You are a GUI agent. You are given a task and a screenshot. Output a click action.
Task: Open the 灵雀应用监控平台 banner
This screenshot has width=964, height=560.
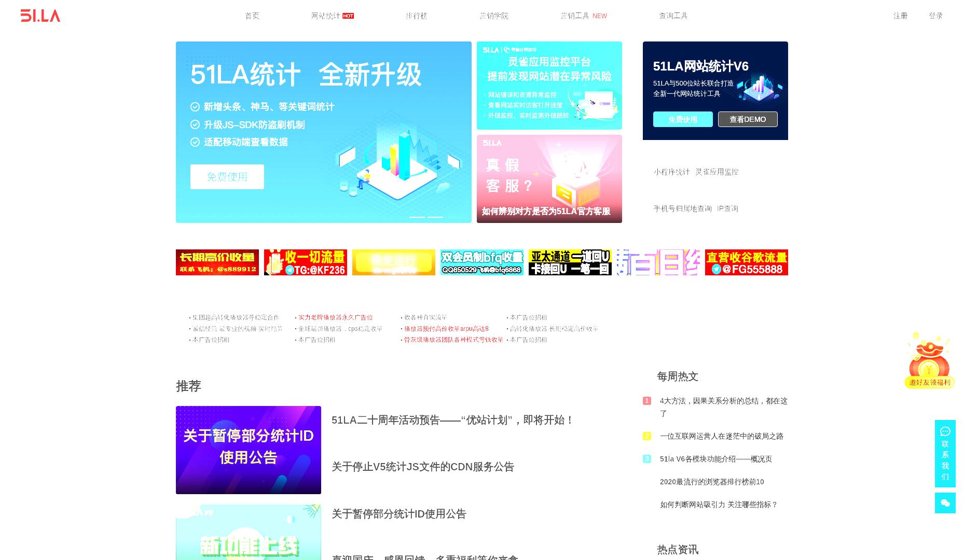(549, 86)
